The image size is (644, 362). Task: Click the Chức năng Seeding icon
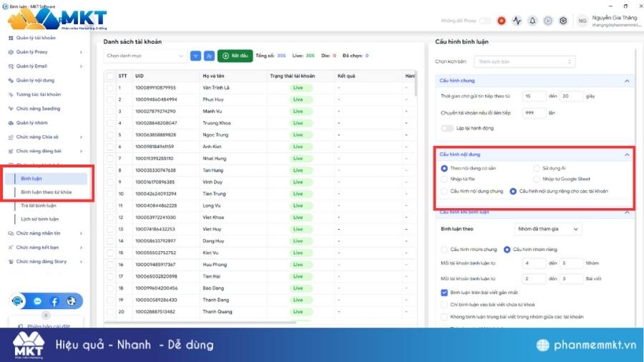11,109
